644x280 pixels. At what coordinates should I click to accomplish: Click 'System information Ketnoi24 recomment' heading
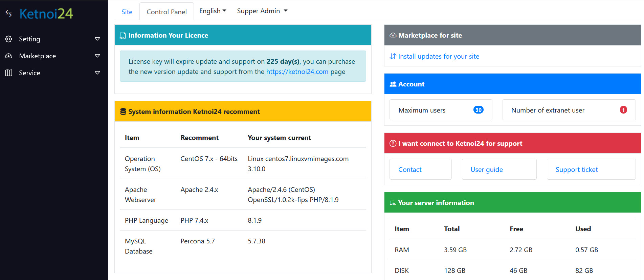[x=194, y=112]
